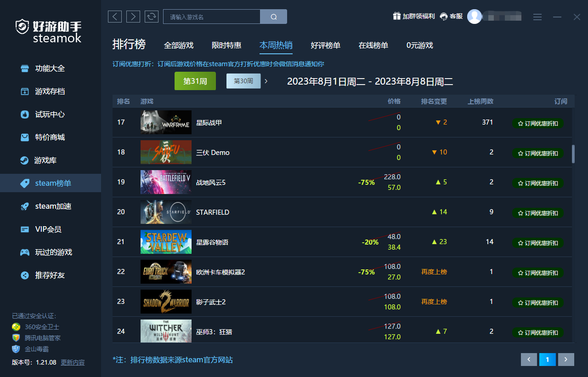Click the 好游助手 steamok logo
The width and height of the screenshot is (588, 377).
49,31
